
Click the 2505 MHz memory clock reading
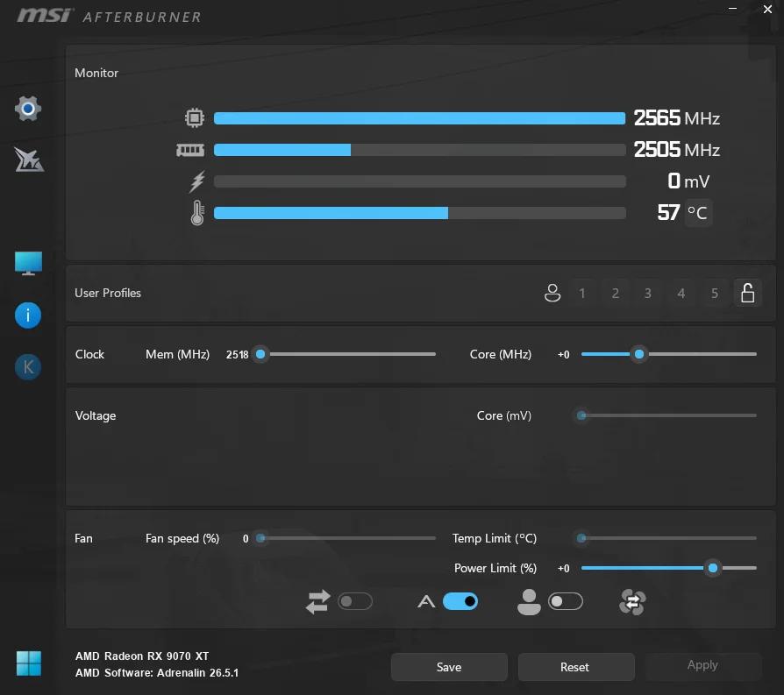676,149
